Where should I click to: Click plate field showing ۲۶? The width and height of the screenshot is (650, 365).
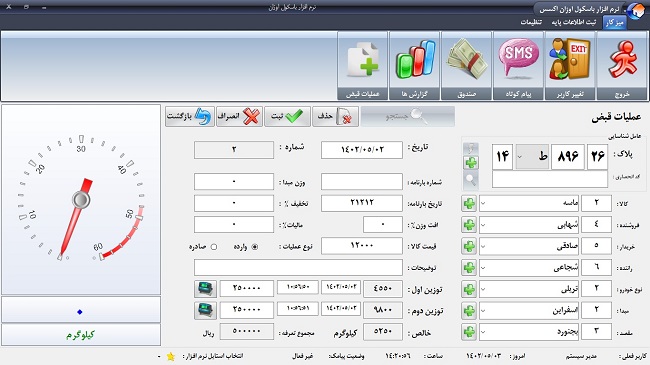click(597, 157)
